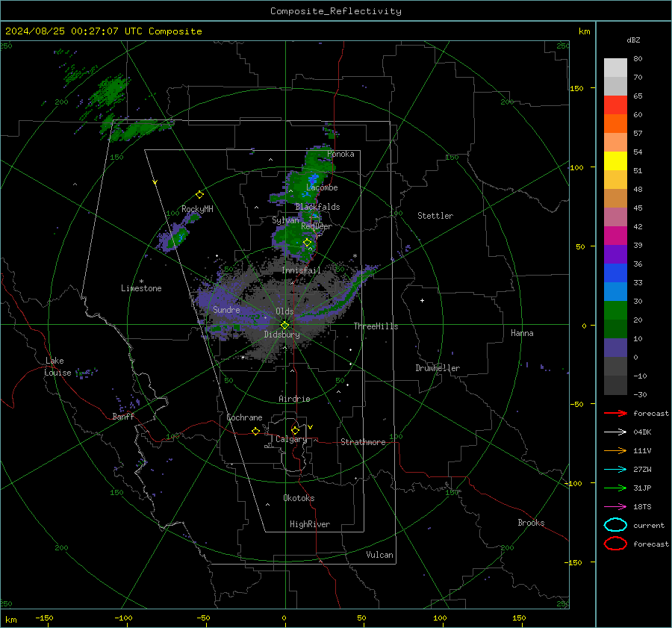Click the Calgary city label

click(x=291, y=439)
